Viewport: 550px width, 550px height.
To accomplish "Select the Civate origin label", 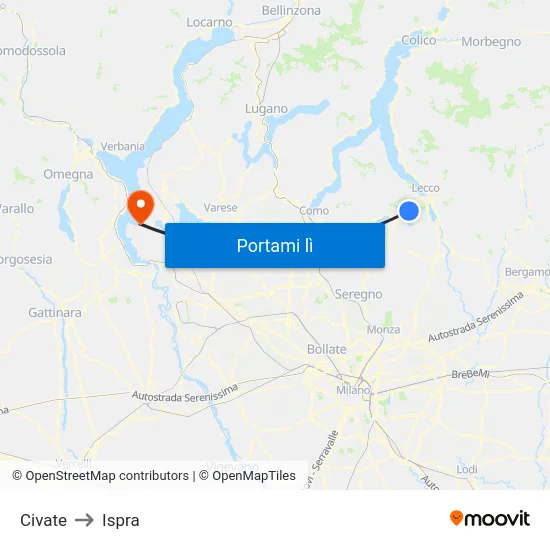I will (43, 520).
